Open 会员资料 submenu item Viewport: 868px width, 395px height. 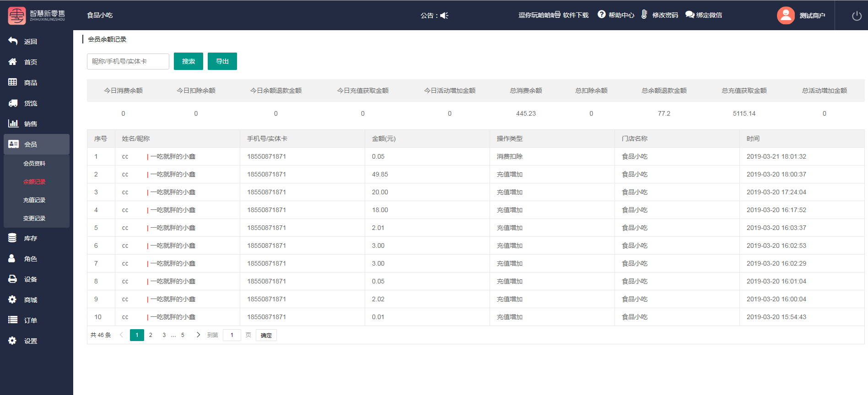(34, 164)
